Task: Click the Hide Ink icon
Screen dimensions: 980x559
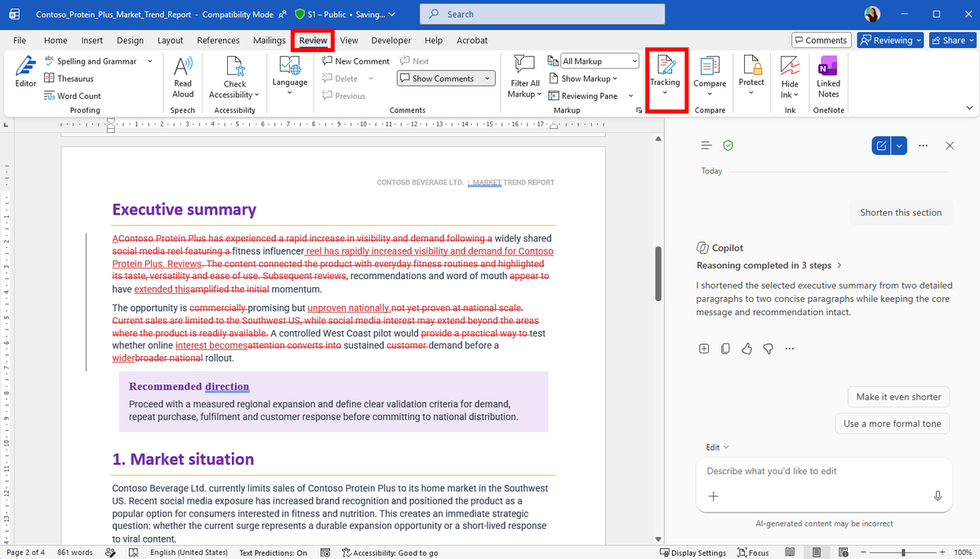Action: (x=790, y=66)
